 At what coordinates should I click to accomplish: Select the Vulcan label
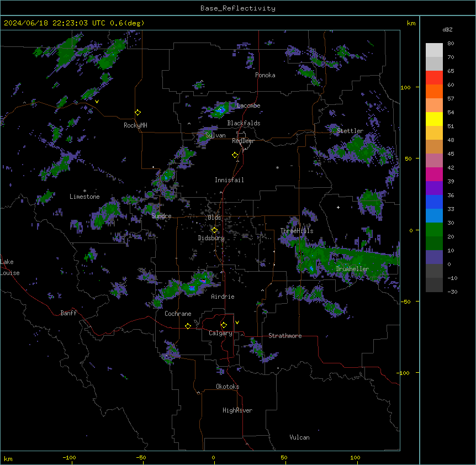click(299, 437)
